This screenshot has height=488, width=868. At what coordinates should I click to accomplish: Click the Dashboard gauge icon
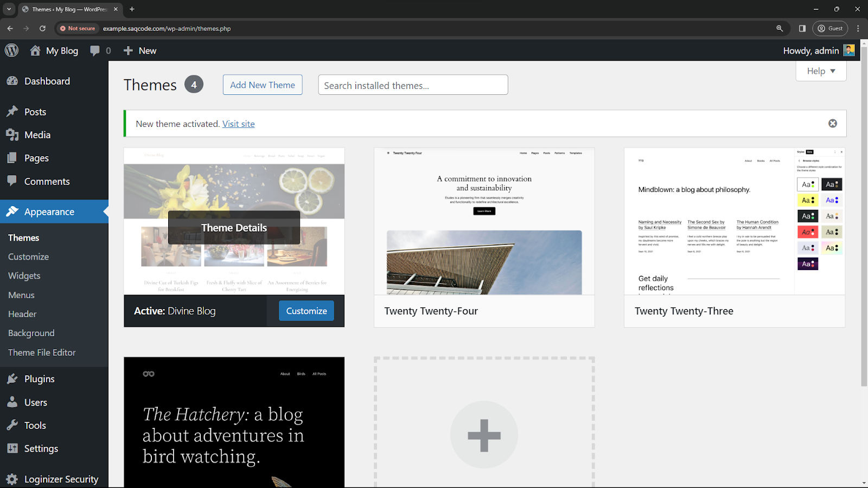click(x=12, y=81)
